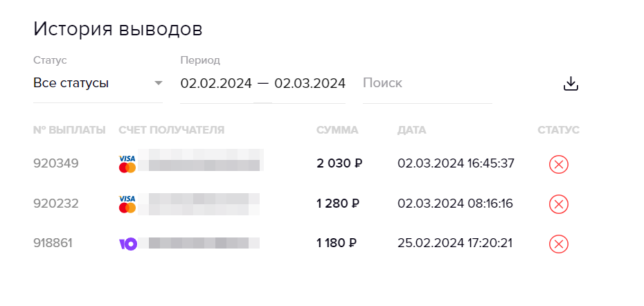
Task: Click the 1 280 ₽ amount
Action: [338, 204]
